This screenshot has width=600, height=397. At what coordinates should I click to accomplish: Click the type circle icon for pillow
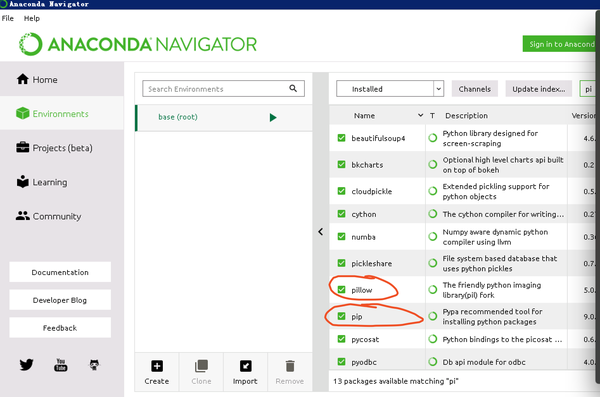click(433, 289)
